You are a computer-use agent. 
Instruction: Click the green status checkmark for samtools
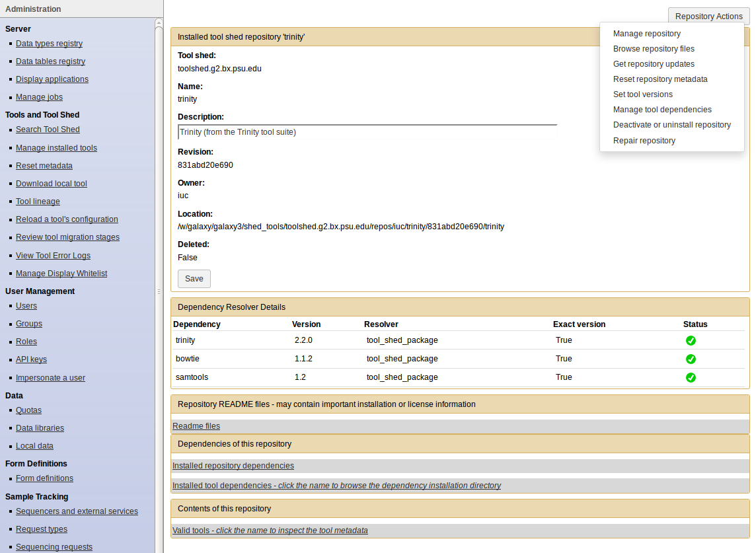(x=691, y=377)
